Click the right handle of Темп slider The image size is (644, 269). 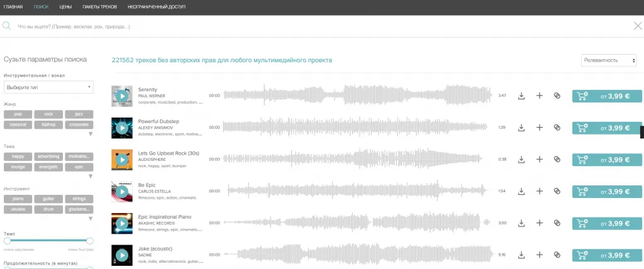[90, 241]
